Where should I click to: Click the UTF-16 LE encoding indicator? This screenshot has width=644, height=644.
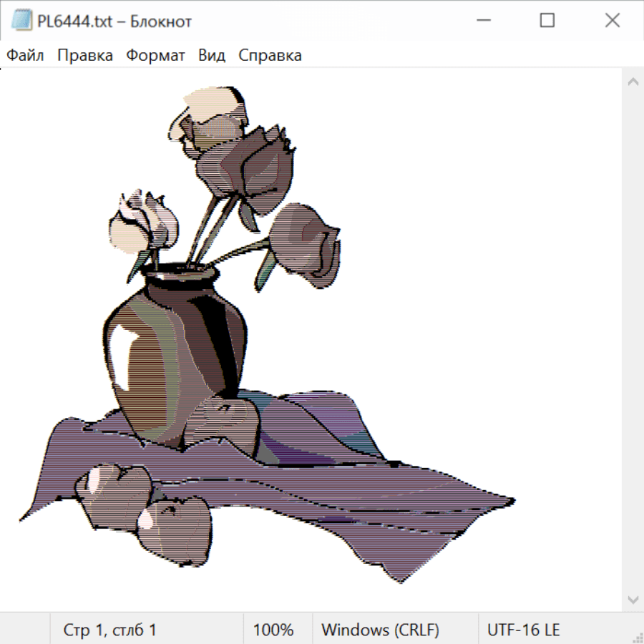click(524, 630)
